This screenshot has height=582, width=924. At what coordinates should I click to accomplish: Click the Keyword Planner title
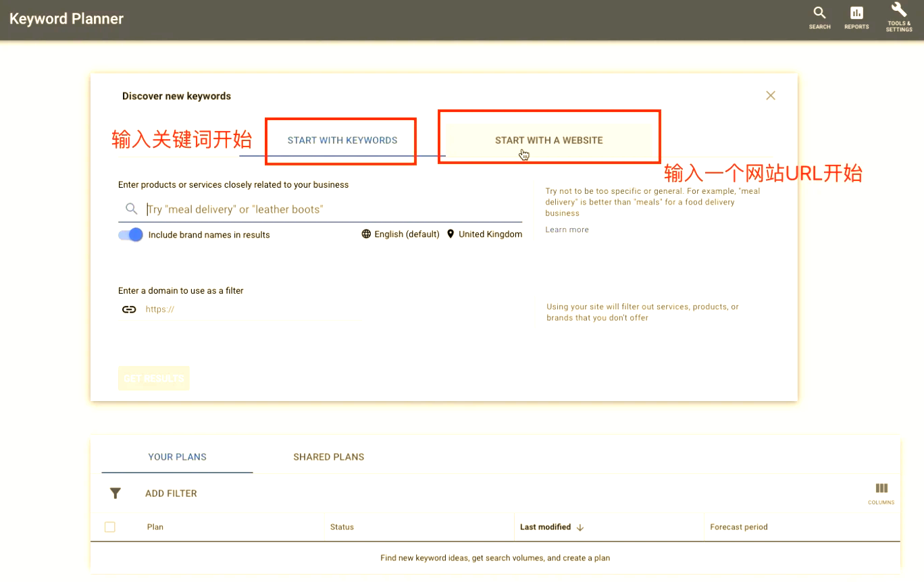click(66, 19)
